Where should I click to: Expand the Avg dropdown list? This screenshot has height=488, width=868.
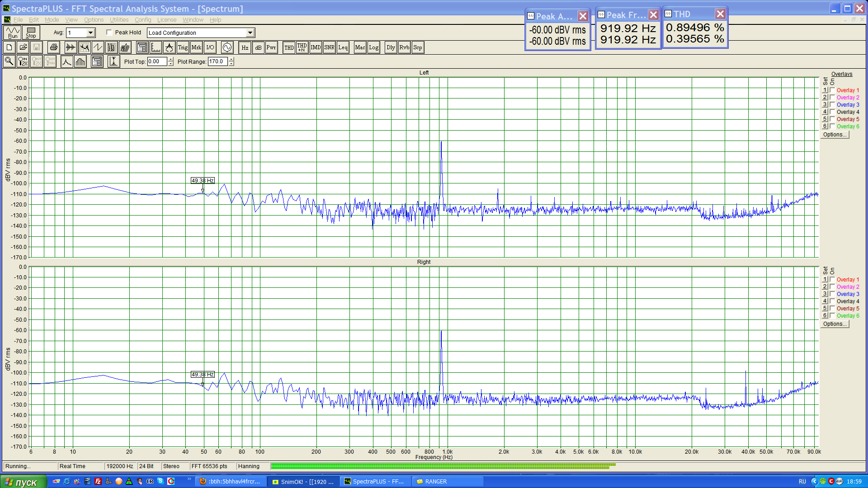point(90,33)
